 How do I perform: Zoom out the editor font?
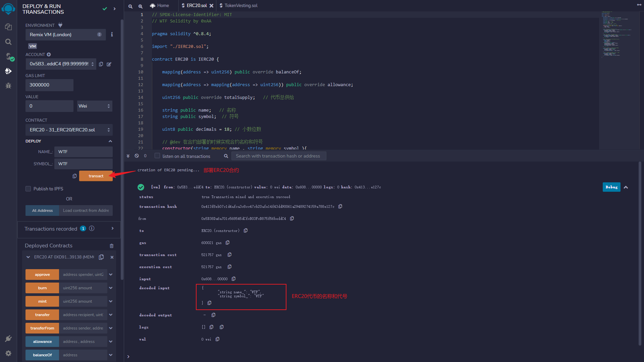coord(130,6)
